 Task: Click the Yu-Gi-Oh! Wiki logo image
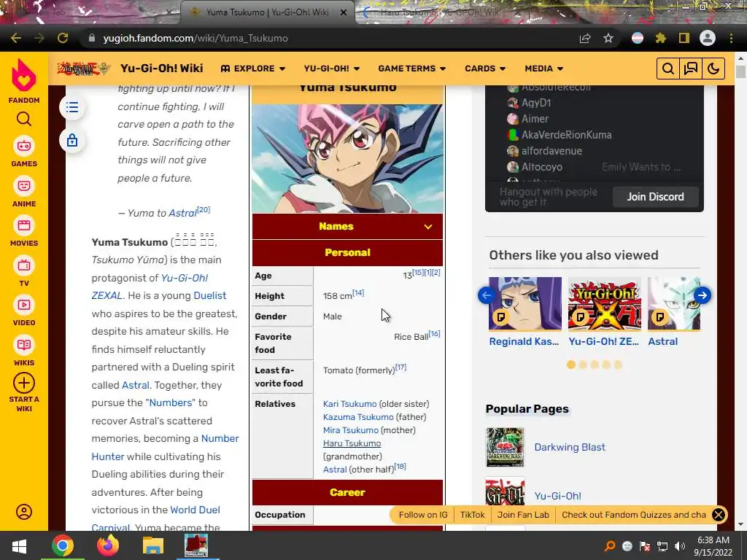(x=84, y=69)
